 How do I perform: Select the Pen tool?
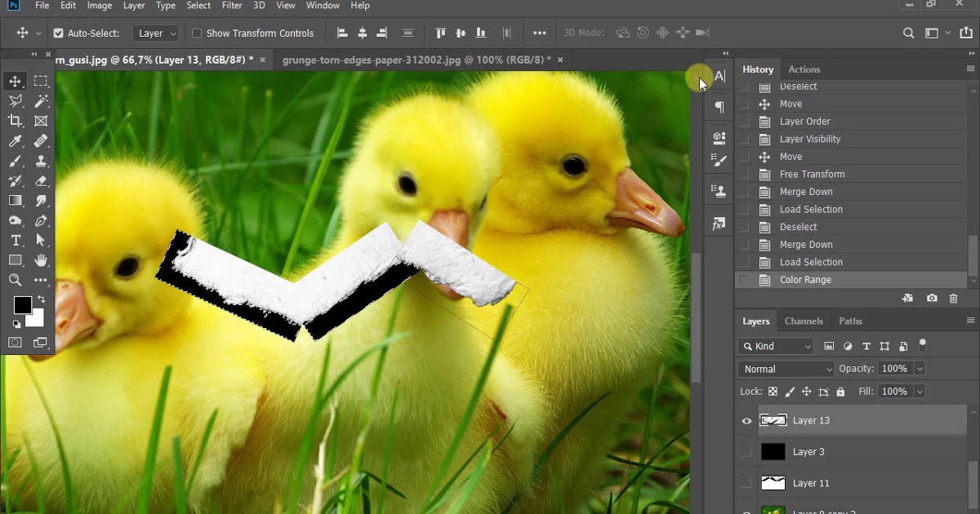[x=41, y=221]
